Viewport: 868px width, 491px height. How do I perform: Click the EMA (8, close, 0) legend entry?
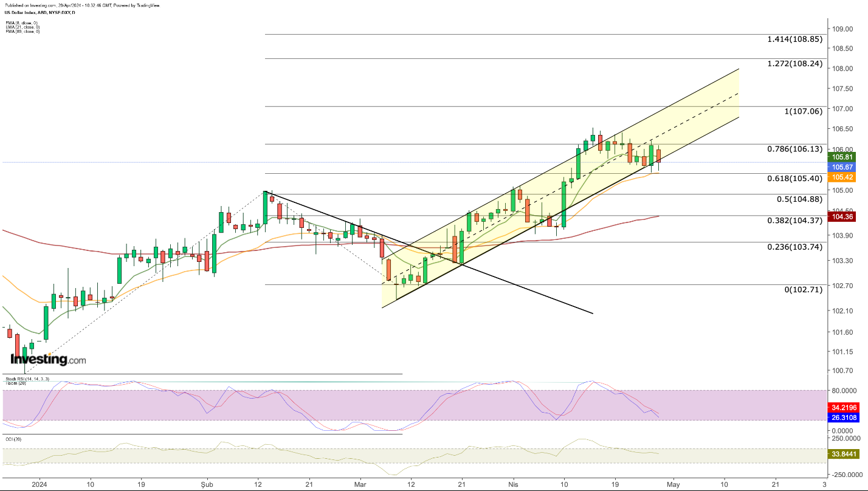21,22
